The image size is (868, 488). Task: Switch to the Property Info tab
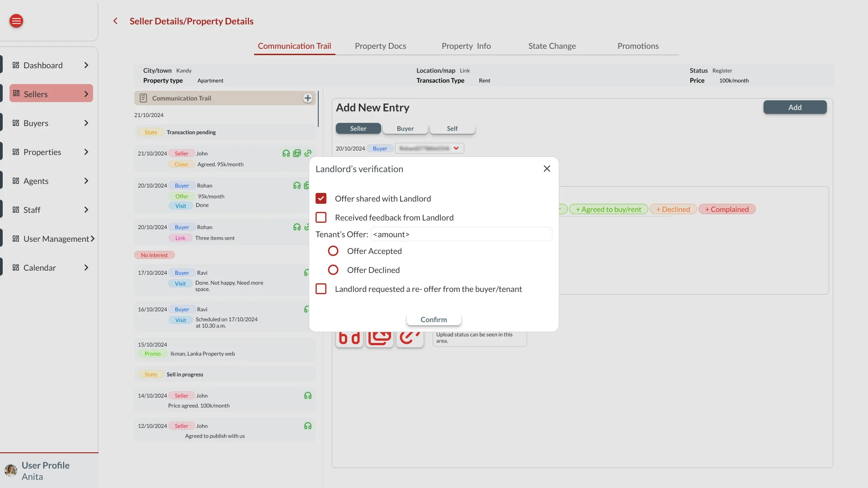pos(466,46)
